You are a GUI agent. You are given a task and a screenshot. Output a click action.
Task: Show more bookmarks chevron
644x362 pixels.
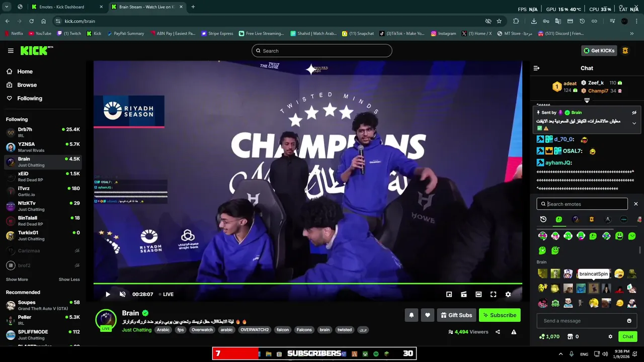point(632,34)
